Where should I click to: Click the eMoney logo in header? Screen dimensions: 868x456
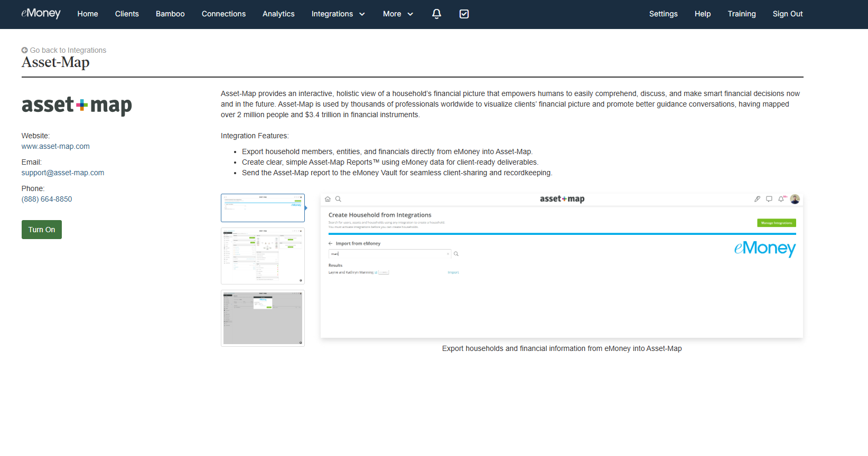(x=41, y=14)
